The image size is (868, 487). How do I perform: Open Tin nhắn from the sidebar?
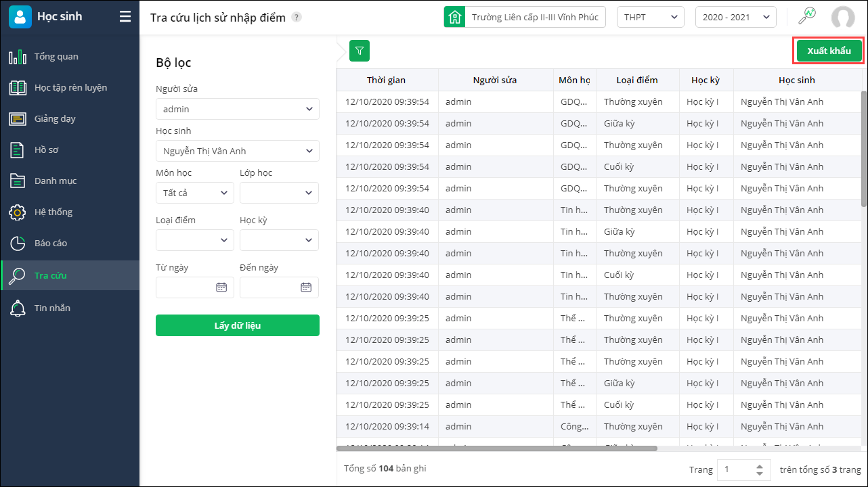click(52, 308)
